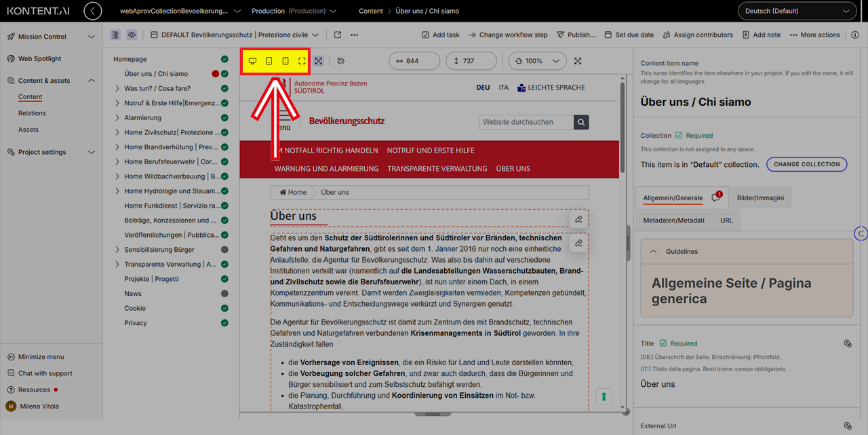Expand the Alarmierung tree item
Viewport: 868px width, 435px height.
(117, 118)
